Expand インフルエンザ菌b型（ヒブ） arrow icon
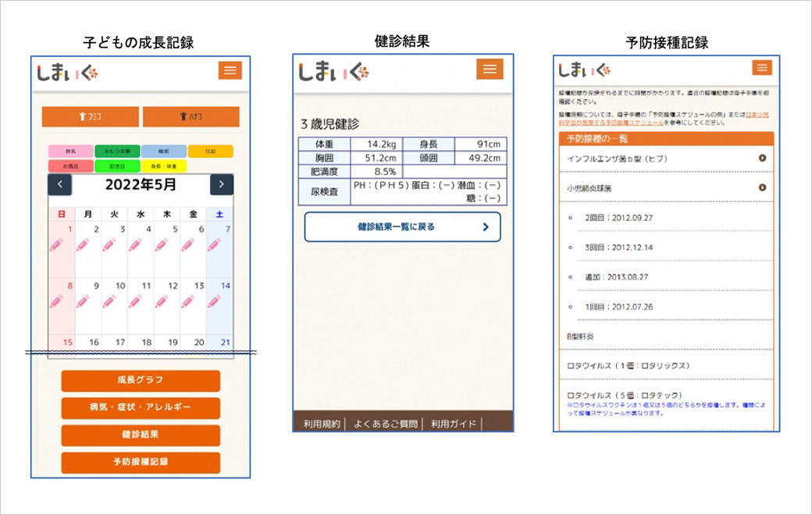Screen dimensions: 812x515 (762, 158)
